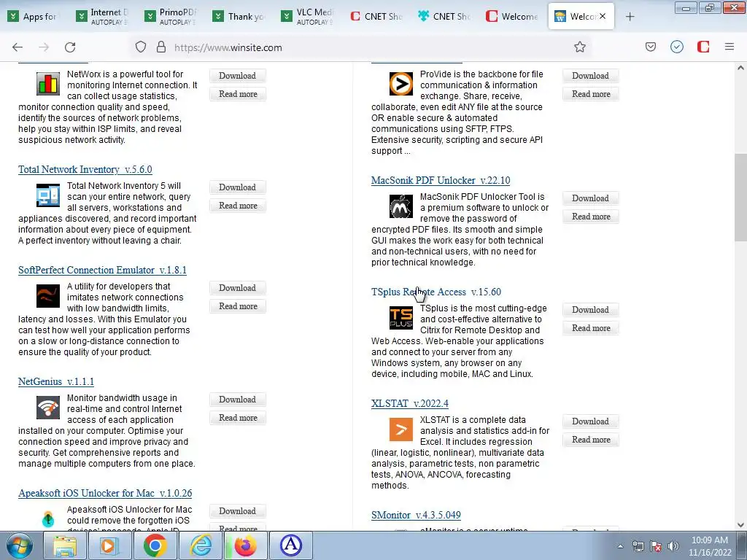Viewport: 747px width, 560px height.
Task: Open the blue checkmark extension icon
Action: pyautogui.click(x=677, y=47)
